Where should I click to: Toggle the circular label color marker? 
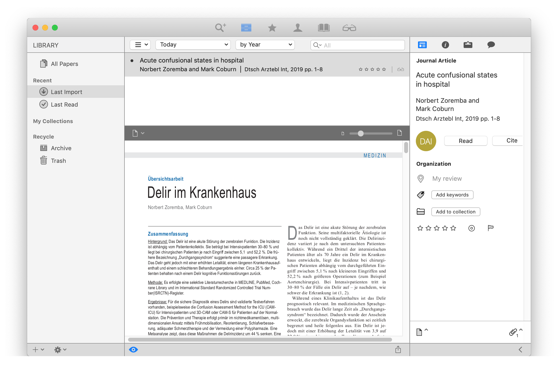tap(471, 228)
